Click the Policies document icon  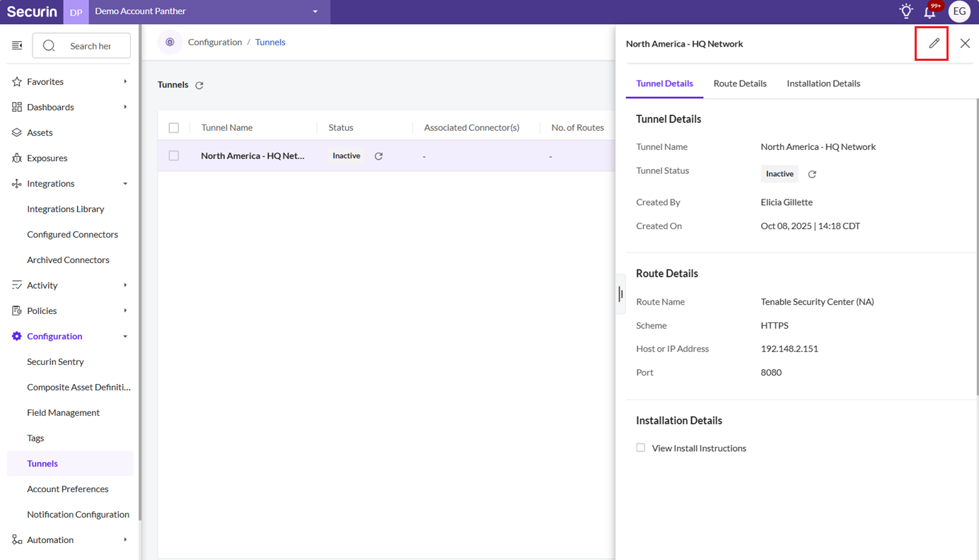click(17, 311)
